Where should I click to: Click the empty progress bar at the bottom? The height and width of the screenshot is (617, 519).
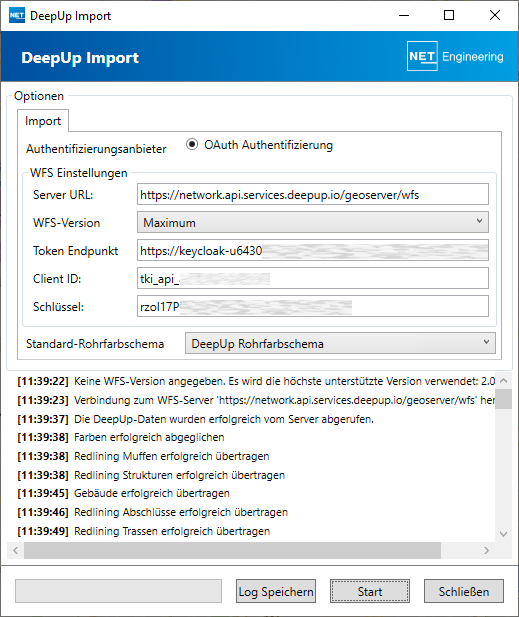tap(118, 591)
